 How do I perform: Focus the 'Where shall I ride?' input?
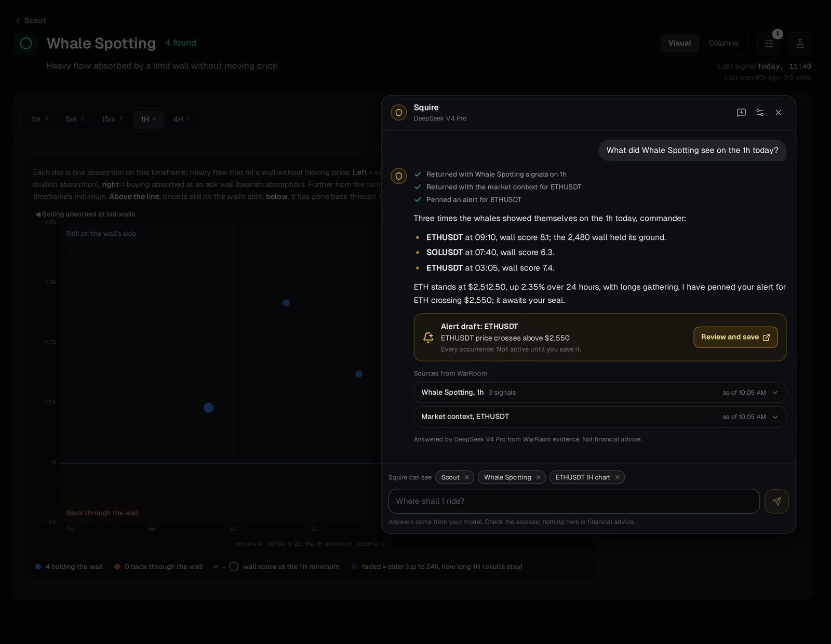tap(574, 501)
